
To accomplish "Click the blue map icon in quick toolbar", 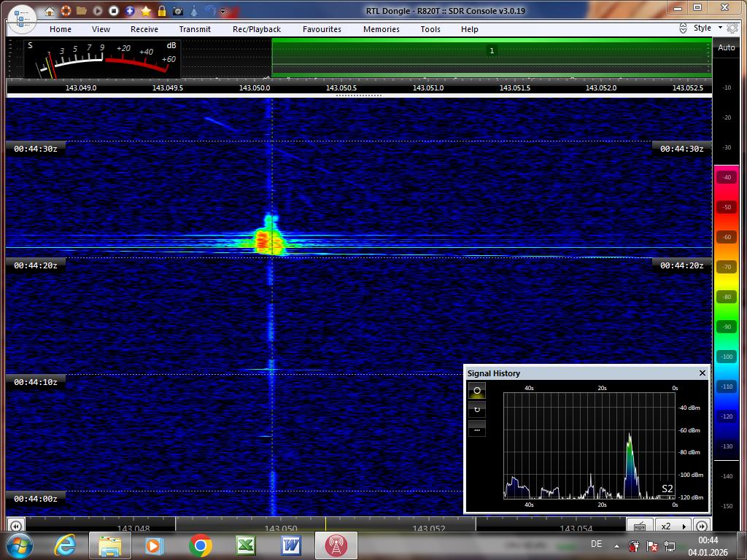I will tap(210, 10).
